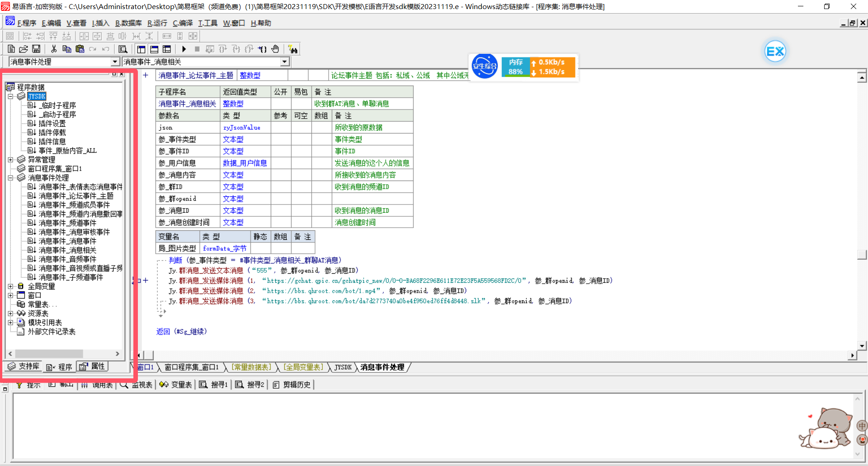Toggle the left work panel layout button
The image size is (868, 466).
[141, 49]
